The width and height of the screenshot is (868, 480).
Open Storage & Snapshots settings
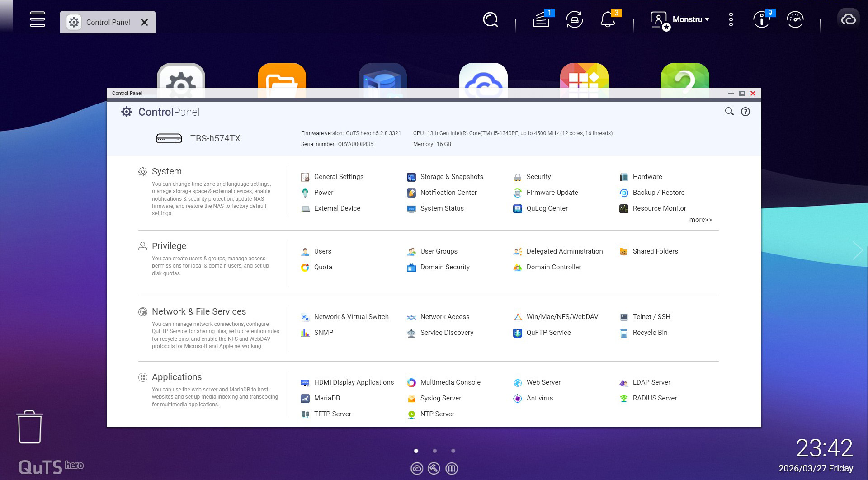(x=451, y=177)
